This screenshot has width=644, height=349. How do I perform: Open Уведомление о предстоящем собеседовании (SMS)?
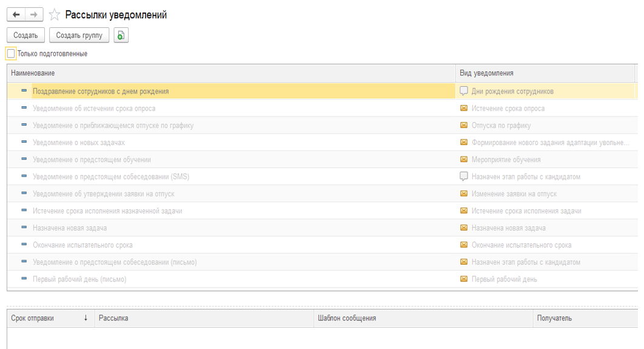point(111,177)
